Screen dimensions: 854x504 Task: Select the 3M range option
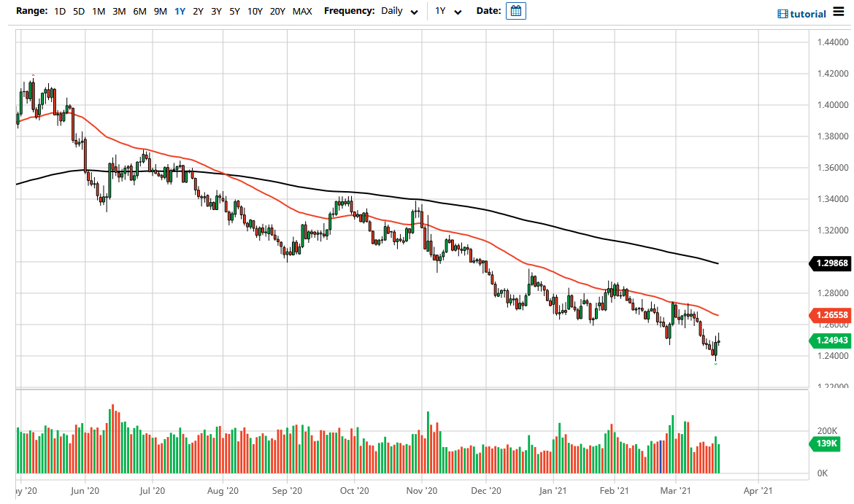point(119,12)
